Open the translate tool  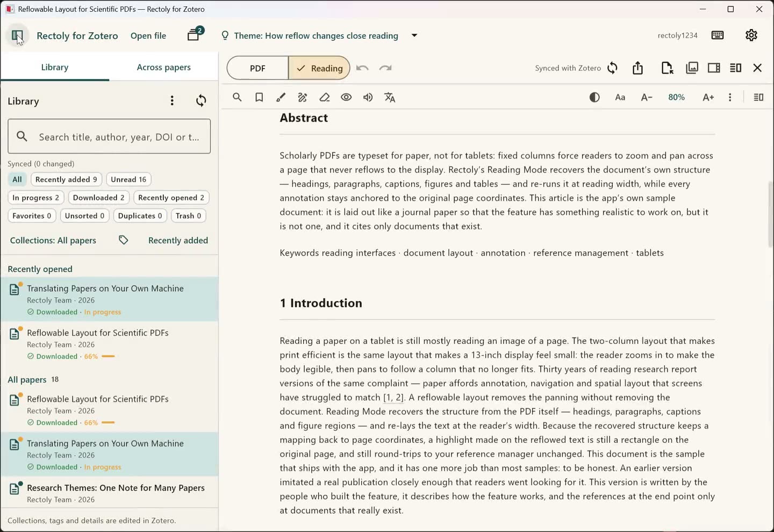pos(390,97)
